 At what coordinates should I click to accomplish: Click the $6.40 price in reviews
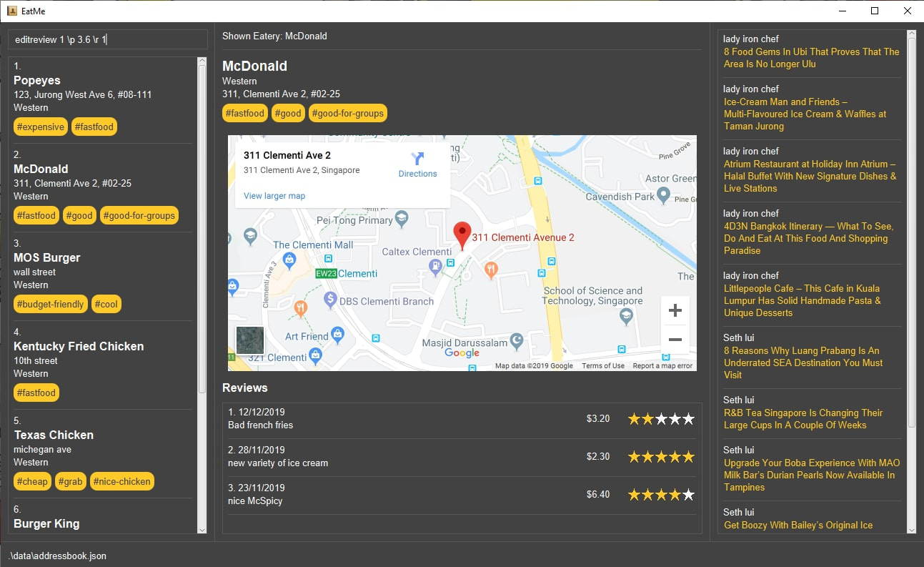point(598,495)
